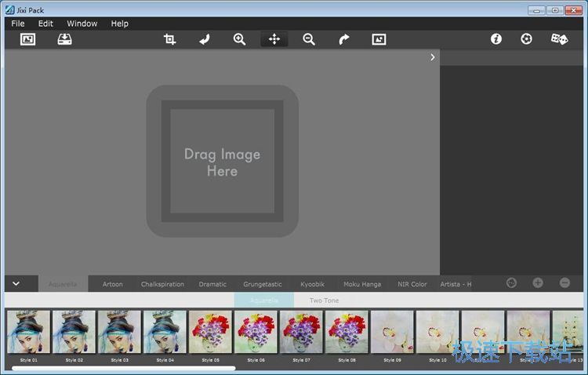Activate the pan/move tool
The width and height of the screenshot is (588, 375).
tap(274, 39)
